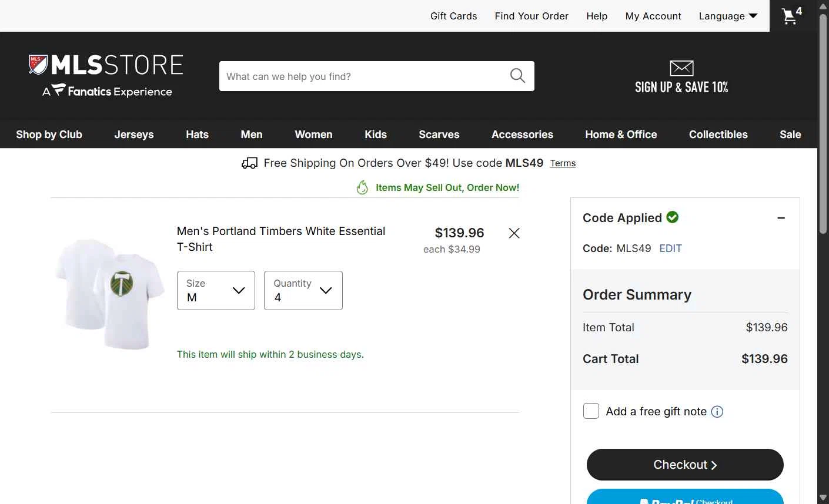Click 'Items May Sell Out, Order Now!'

447,187
